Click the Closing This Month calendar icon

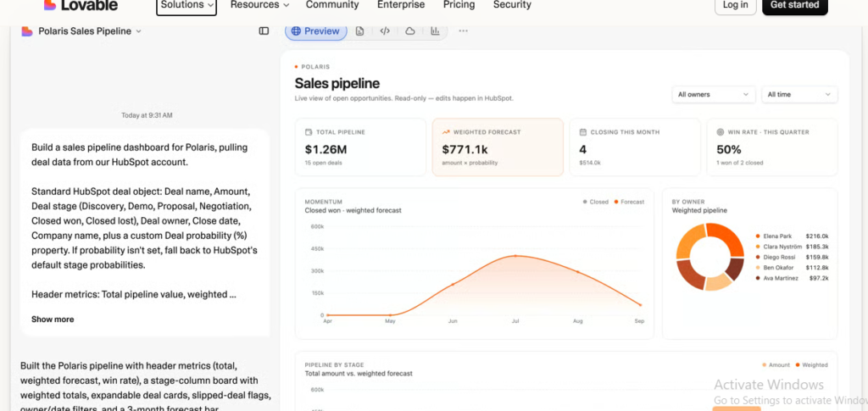point(583,132)
